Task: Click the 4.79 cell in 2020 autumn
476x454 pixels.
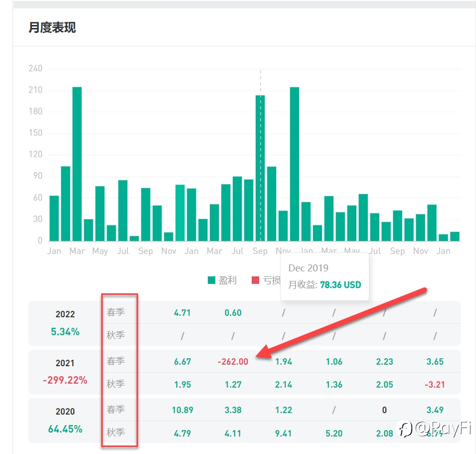Action: click(182, 434)
